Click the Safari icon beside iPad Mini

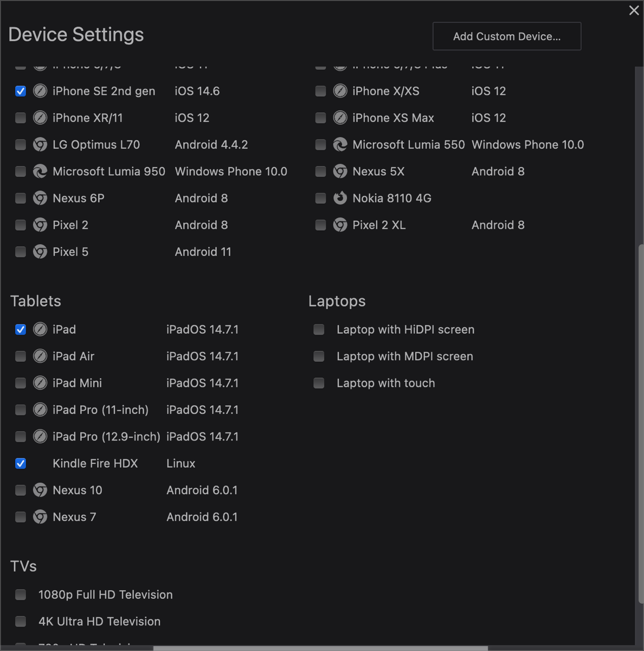40,383
